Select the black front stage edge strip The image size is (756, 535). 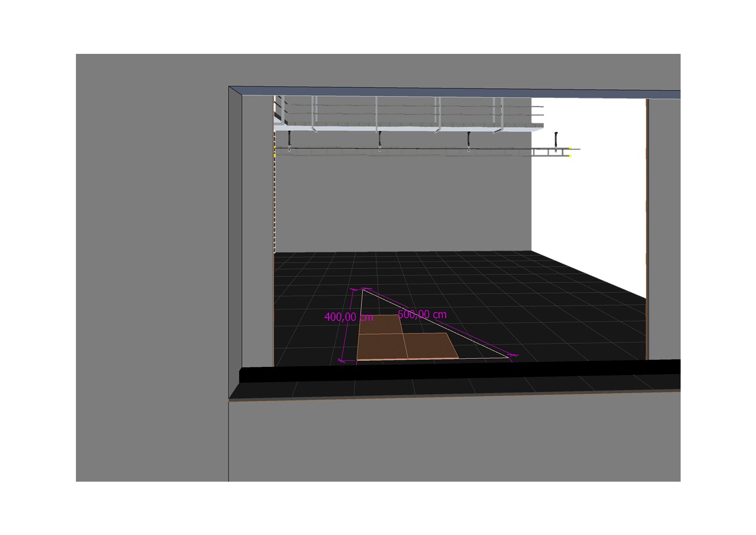click(x=458, y=371)
